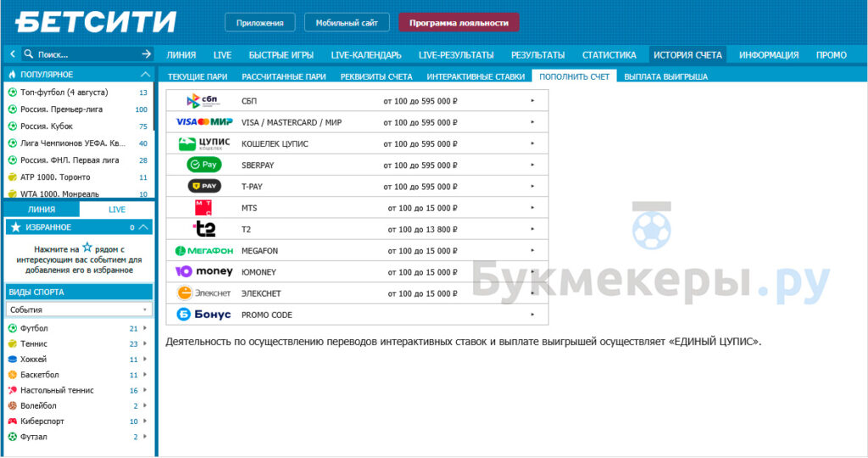Open СТАТИСТИКА in main menu
The image size is (868, 458).
[x=609, y=55]
